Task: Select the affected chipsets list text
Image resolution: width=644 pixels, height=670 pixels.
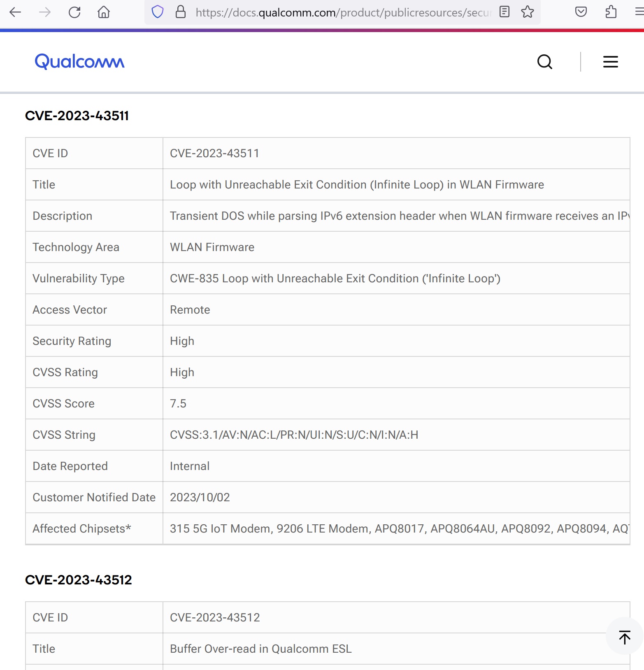Action: click(x=400, y=528)
